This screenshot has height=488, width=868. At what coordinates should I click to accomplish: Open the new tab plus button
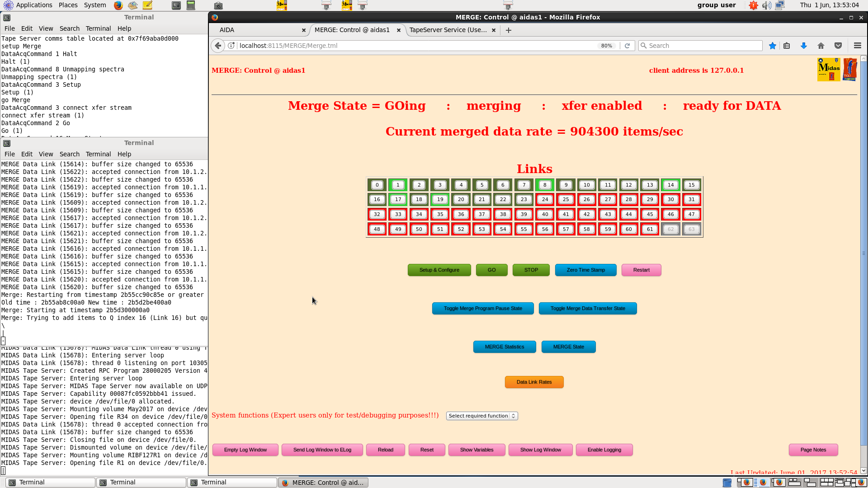(x=509, y=30)
